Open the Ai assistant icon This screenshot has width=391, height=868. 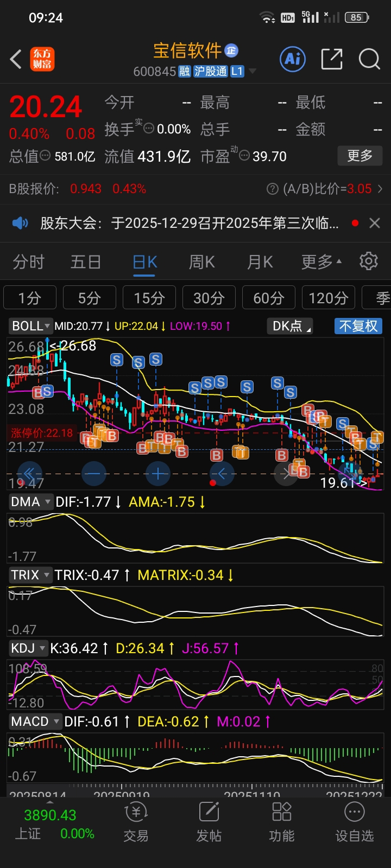tap(293, 59)
